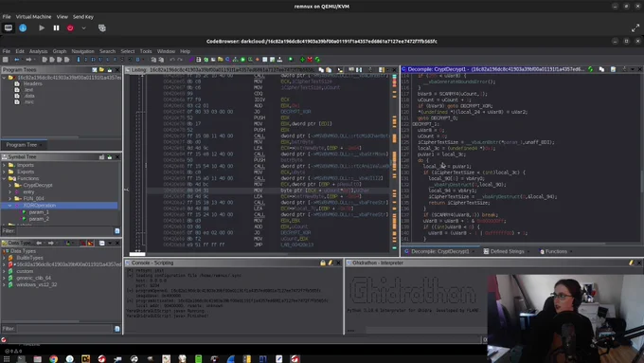Select the .text section in Program Trees
This screenshot has height=363, width=644.
tap(27, 90)
